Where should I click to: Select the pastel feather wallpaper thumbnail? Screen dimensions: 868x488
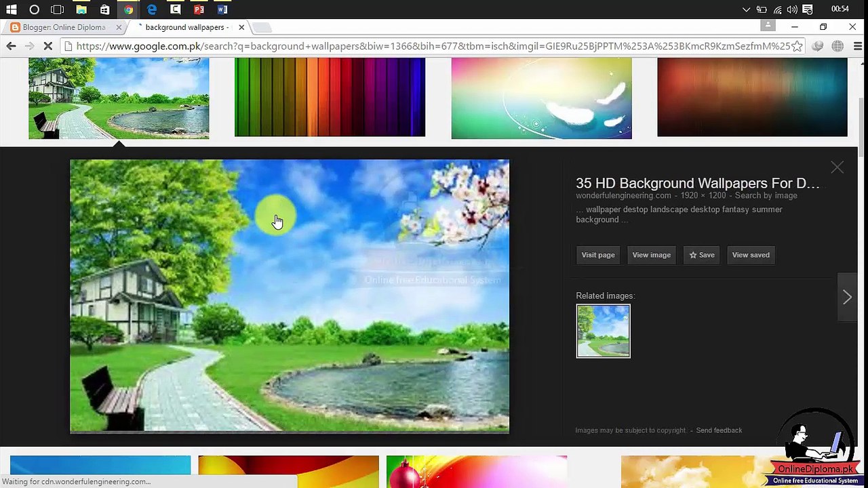click(x=541, y=98)
